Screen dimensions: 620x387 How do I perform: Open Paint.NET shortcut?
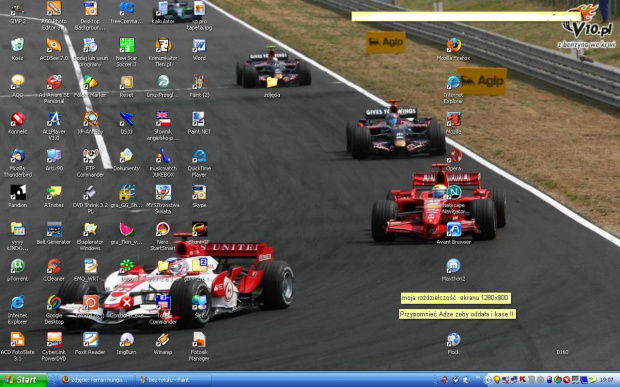pyautogui.click(x=199, y=123)
